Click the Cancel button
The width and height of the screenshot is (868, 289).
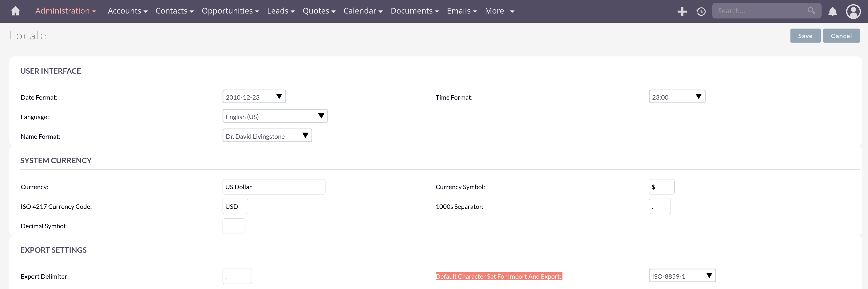[841, 36]
